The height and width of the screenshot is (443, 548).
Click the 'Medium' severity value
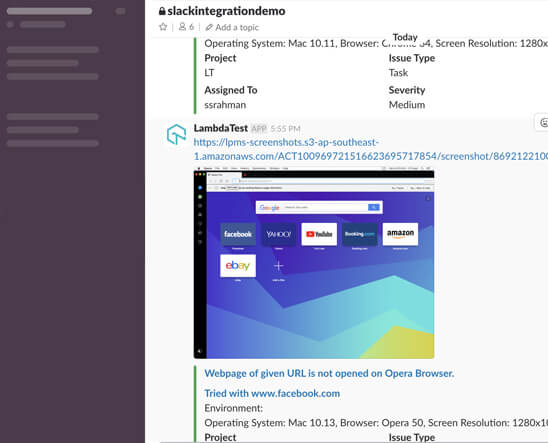click(x=407, y=105)
